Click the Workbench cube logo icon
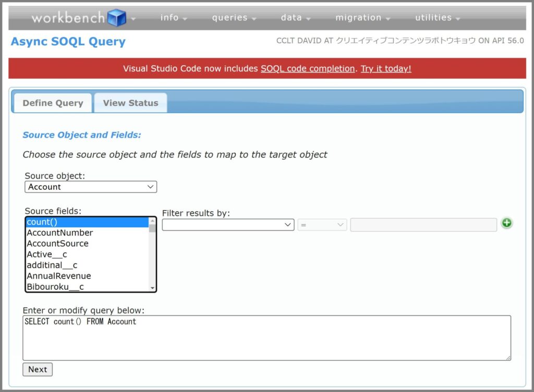Viewport: 534px width, 392px height. point(116,17)
